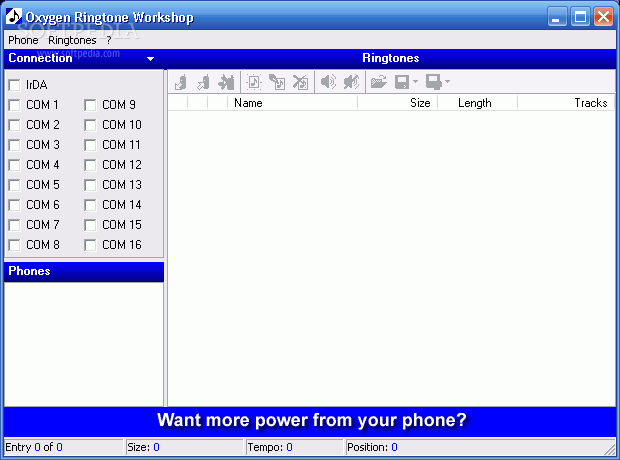The width and height of the screenshot is (620, 460).
Task: Sort the list by Length column
Action: tap(477, 103)
